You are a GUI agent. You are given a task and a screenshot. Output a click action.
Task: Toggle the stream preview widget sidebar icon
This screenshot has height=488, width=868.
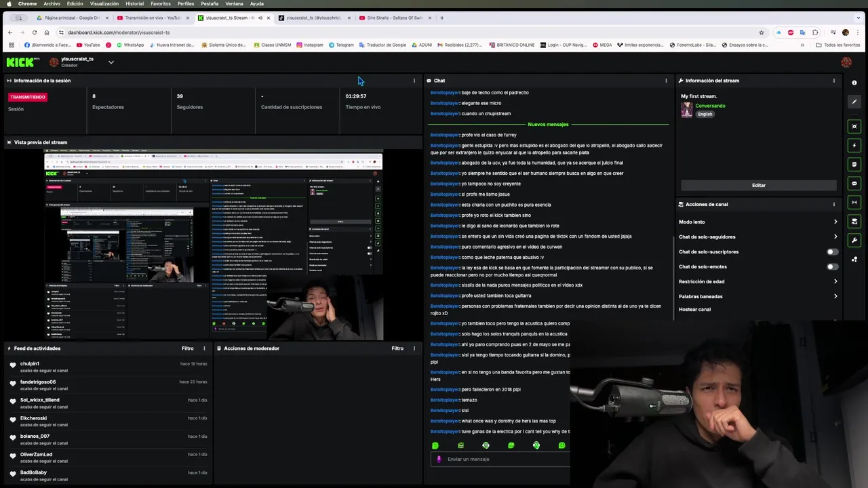point(854,126)
